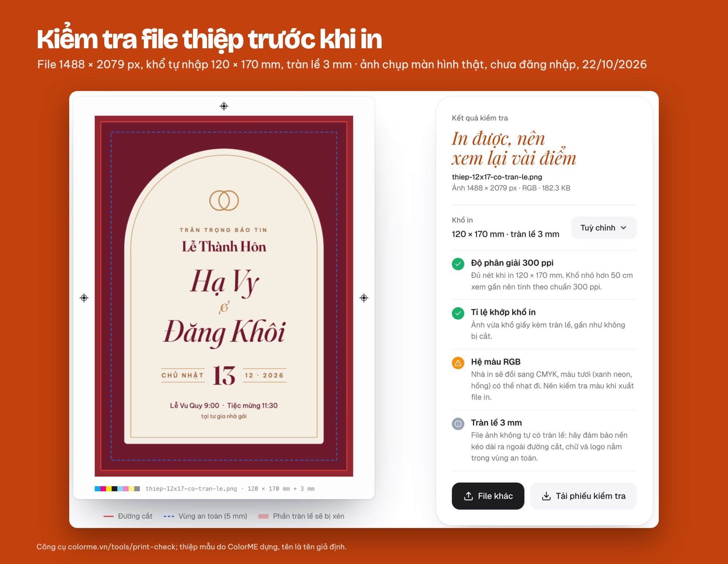Click the Khổ in label
Viewport: 728px width, 564px height.
pyautogui.click(x=462, y=220)
